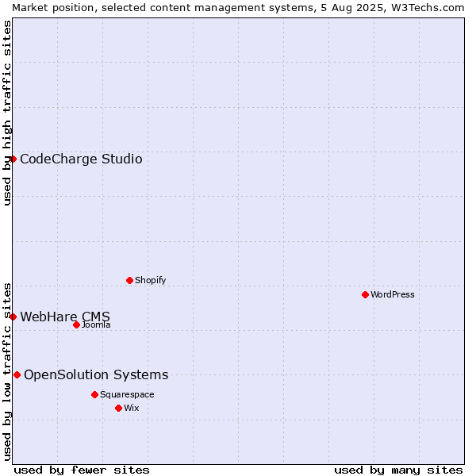
Task: Click the 'used by high traffic sites' axis label
Action: coord(6,113)
